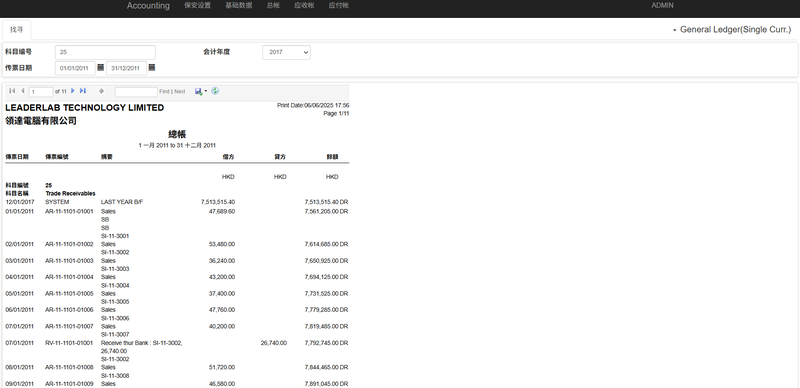Click Trade Receivables account name

(x=70, y=194)
